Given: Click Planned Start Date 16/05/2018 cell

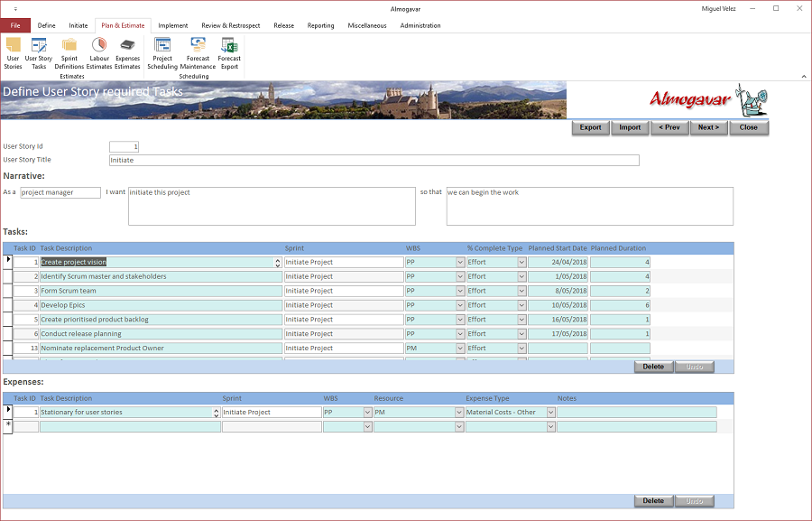Looking at the screenshot, I should 558,320.
